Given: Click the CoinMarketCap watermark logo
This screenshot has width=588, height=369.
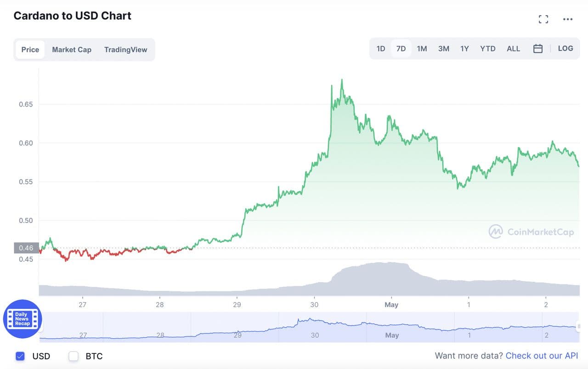Looking at the screenshot, I should (x=531, y=232).
